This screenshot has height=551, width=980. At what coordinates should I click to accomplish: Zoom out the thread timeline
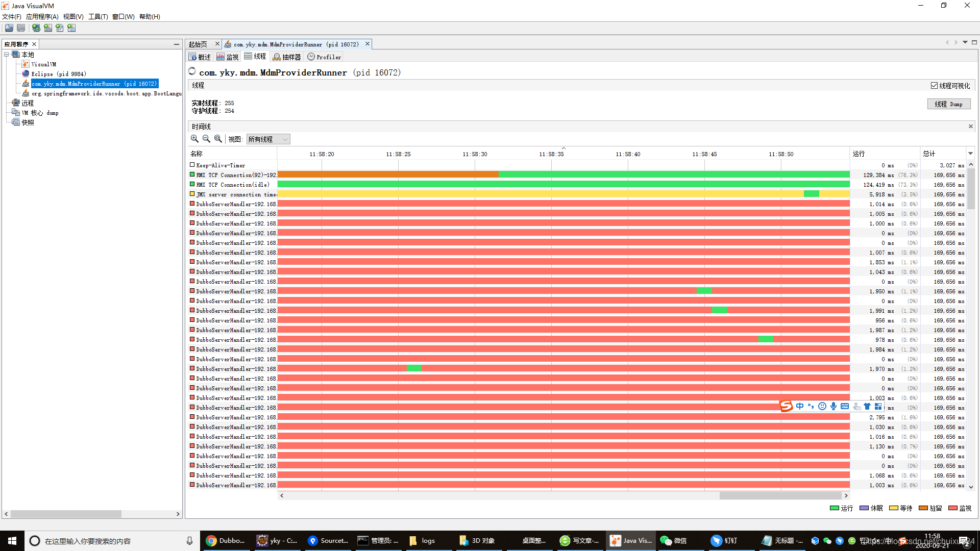tap(206, 139)
